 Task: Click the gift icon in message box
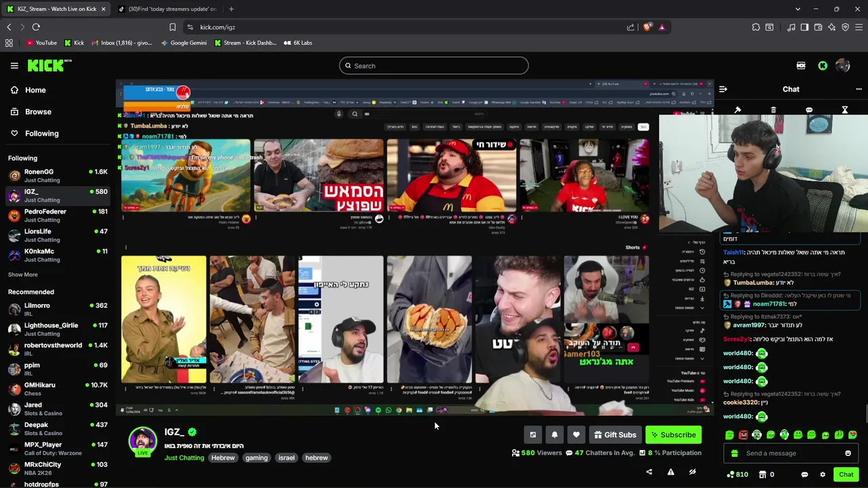[x=734, y=453]
